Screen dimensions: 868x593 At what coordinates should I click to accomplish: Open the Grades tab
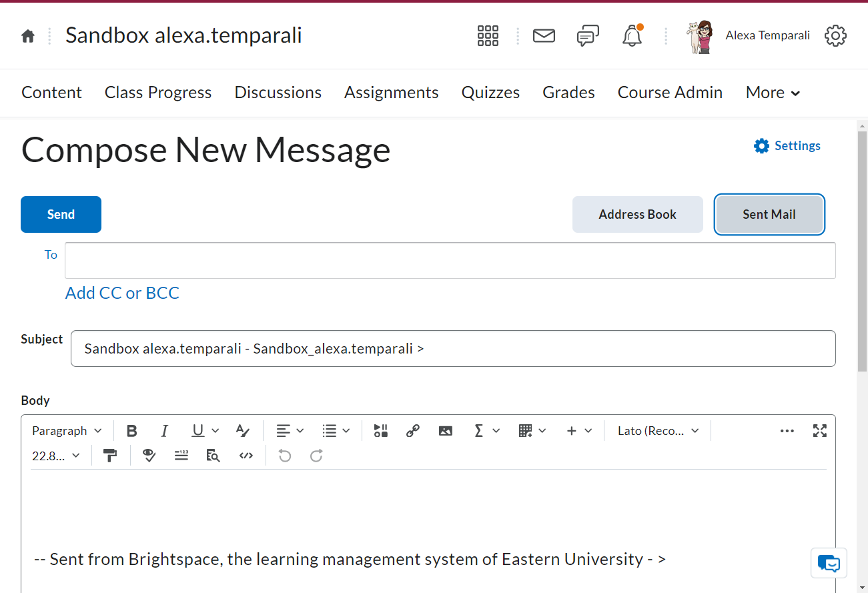(568, 93)
